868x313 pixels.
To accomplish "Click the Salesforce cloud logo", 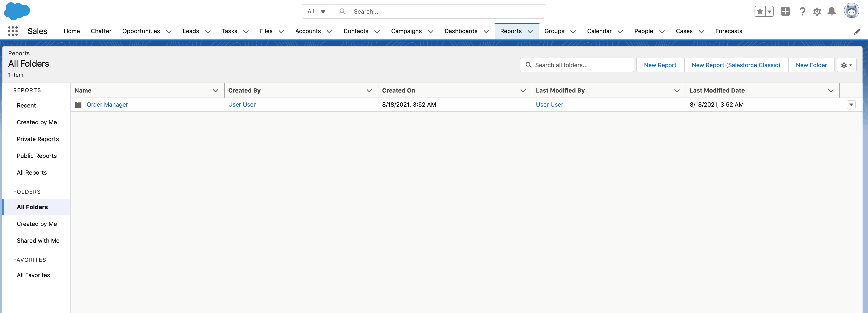I will [17, 11].
